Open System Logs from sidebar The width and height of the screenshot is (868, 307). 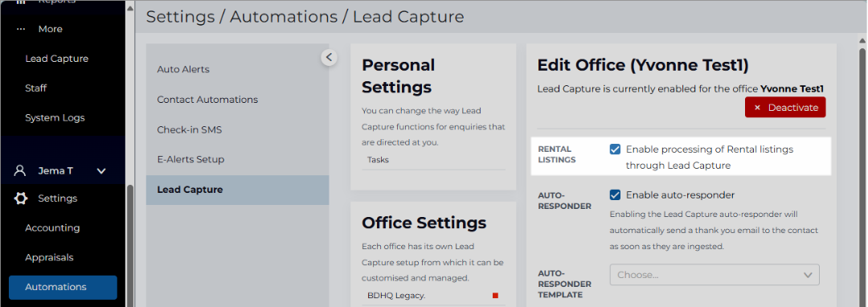point(55,118)
